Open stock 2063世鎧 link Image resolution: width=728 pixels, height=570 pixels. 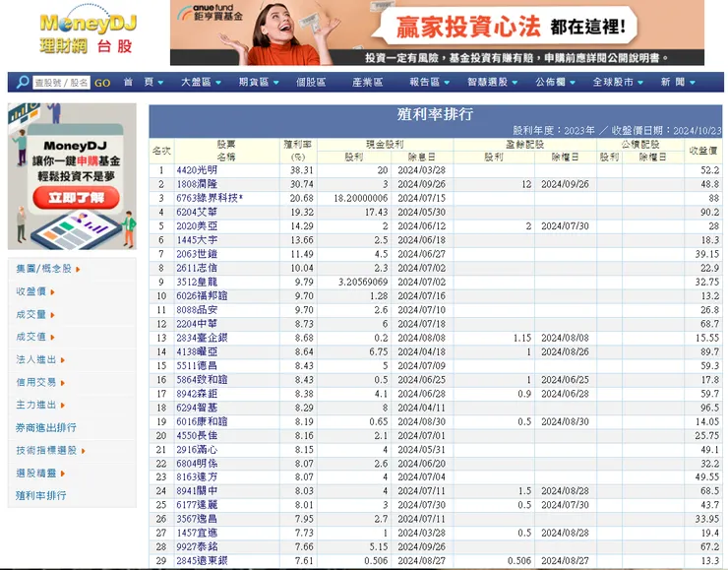pyautogui.click(x=197, y=254)
